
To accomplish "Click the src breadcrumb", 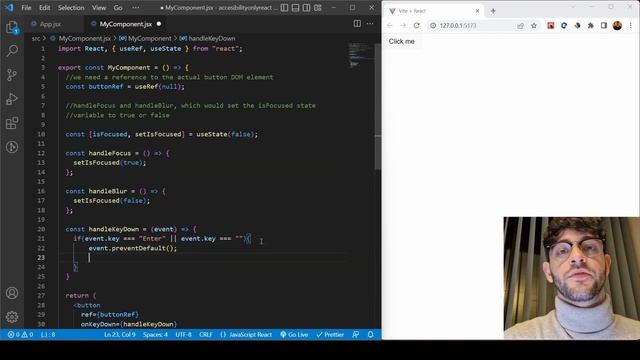I will [x=36, y=38].
